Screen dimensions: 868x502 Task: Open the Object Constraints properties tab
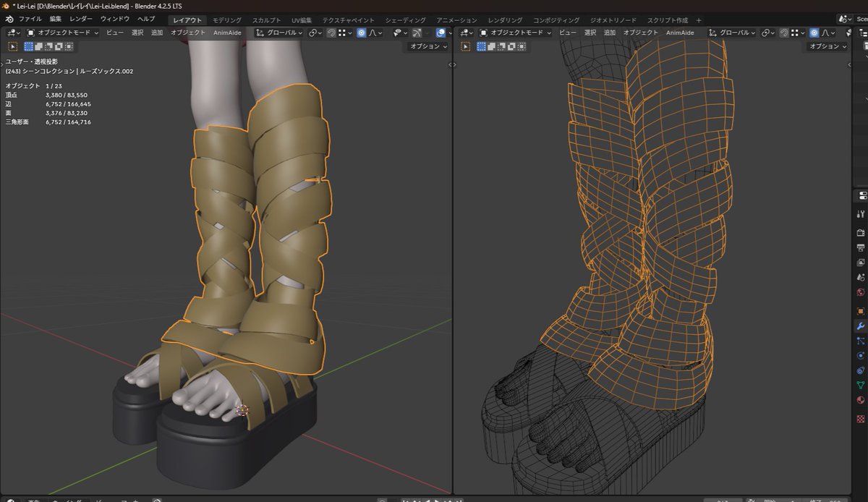[861, 370]
